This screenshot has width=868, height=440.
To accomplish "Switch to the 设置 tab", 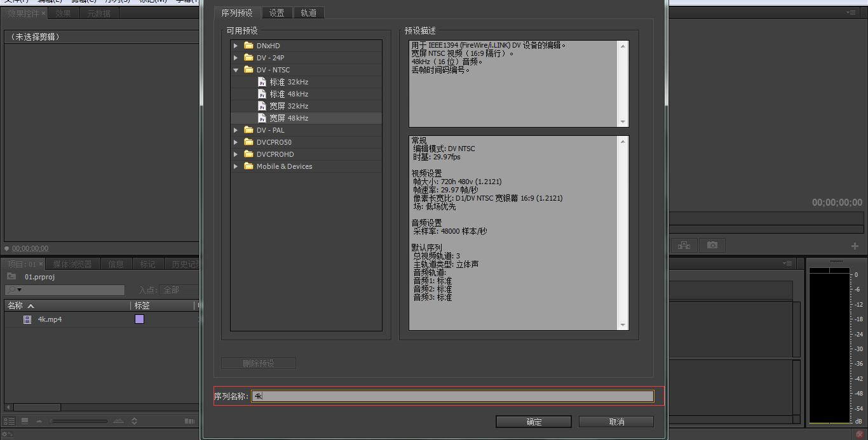I will coord(276,13).
